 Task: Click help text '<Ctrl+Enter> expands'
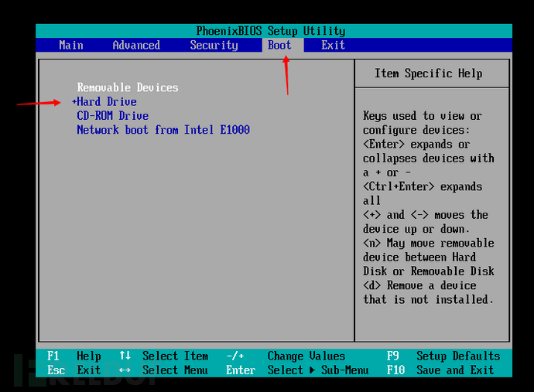423,186
